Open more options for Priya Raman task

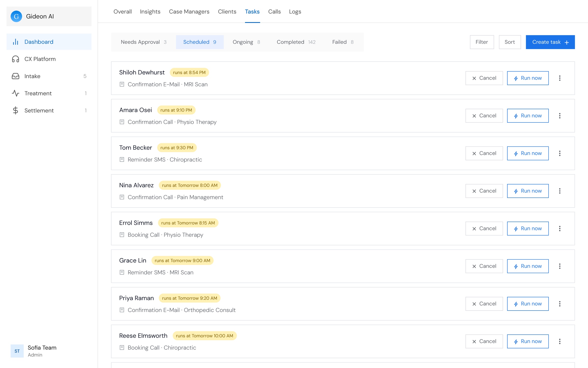[x=560, y=304]
